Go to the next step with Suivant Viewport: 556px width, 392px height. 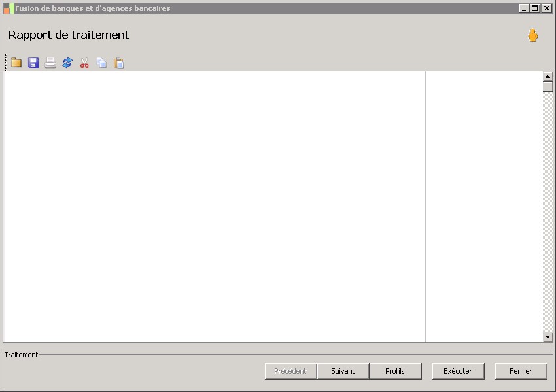(343, 371)
